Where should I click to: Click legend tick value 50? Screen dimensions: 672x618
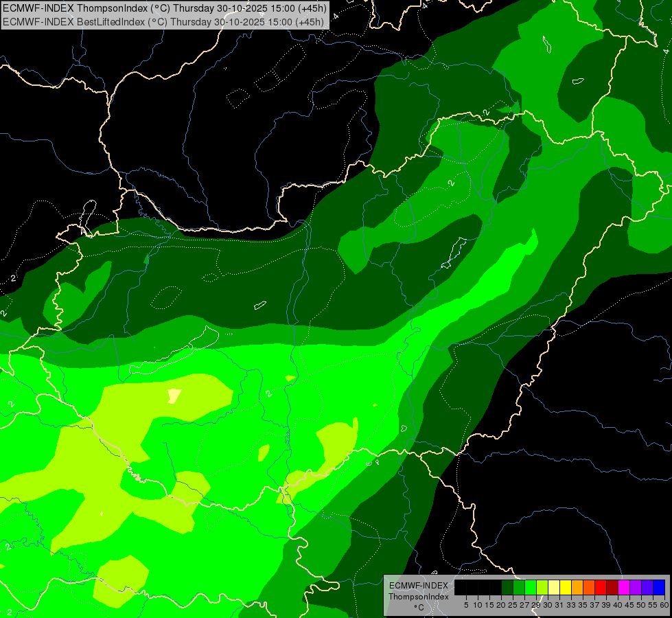point(641,605)
